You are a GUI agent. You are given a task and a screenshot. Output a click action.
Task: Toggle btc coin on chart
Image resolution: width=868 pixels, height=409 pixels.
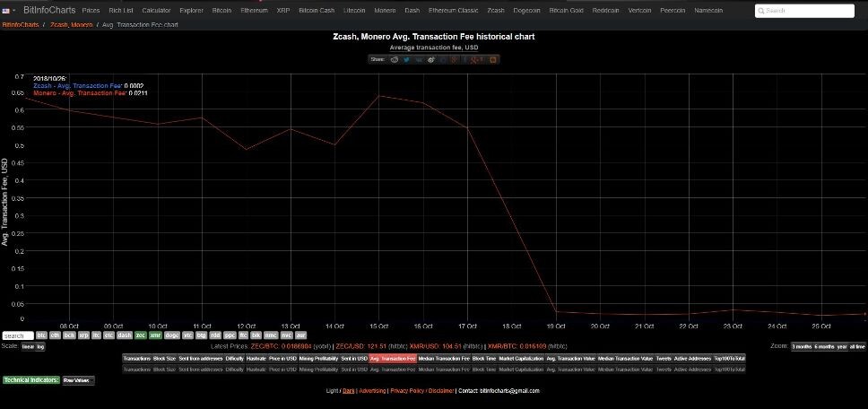point(41,335)
